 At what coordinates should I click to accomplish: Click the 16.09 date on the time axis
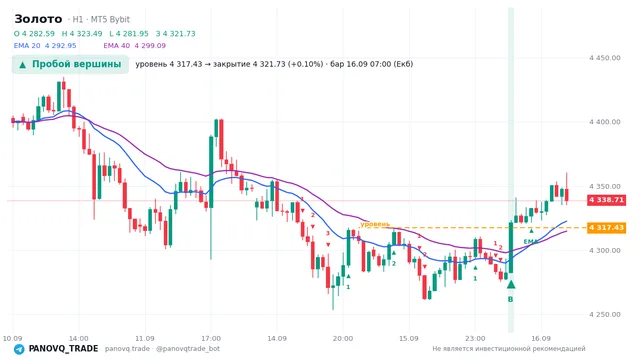click(x=541, y=338)
